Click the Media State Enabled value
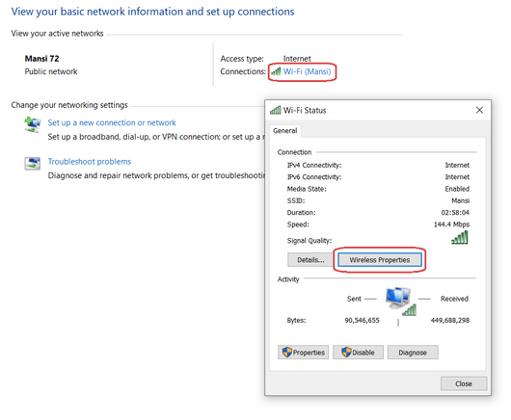511x420 pixels. click(457, 189)
